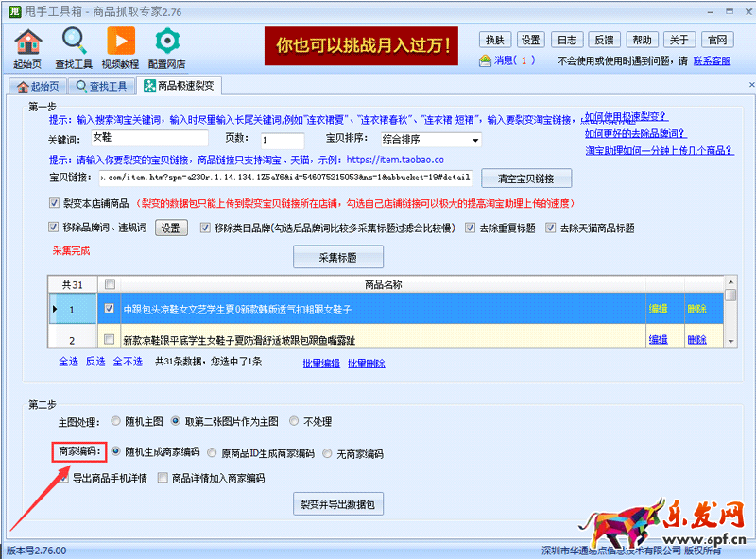Enable the 导出商品手机详情 checkbox
The height and width of the screenshot is (559, 756).
click(x=64, y=478)
